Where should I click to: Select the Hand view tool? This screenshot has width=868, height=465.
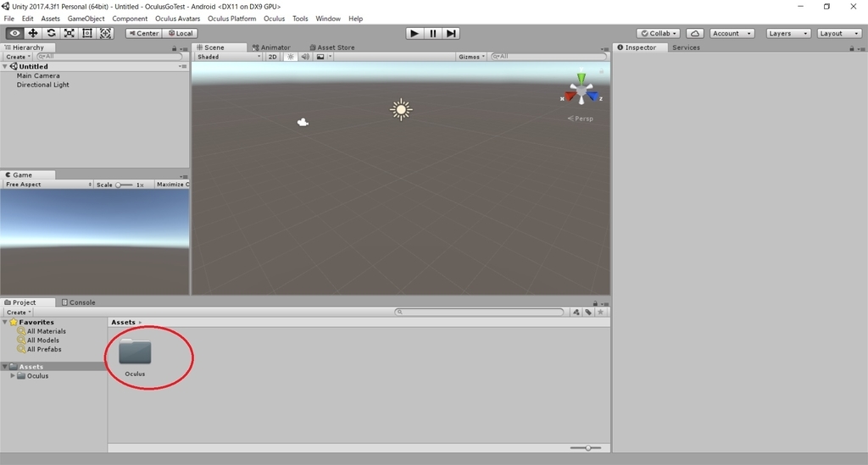point(14,33)
